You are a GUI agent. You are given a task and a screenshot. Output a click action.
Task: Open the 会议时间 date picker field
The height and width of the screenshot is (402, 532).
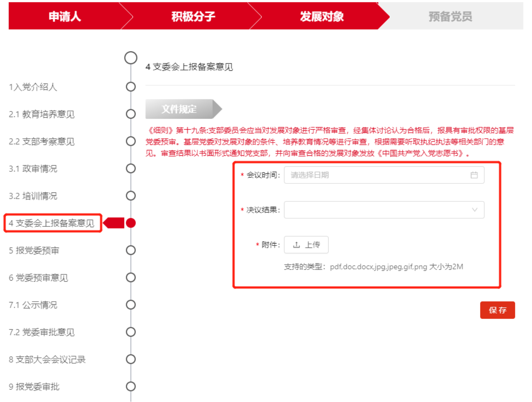(378, 175)
